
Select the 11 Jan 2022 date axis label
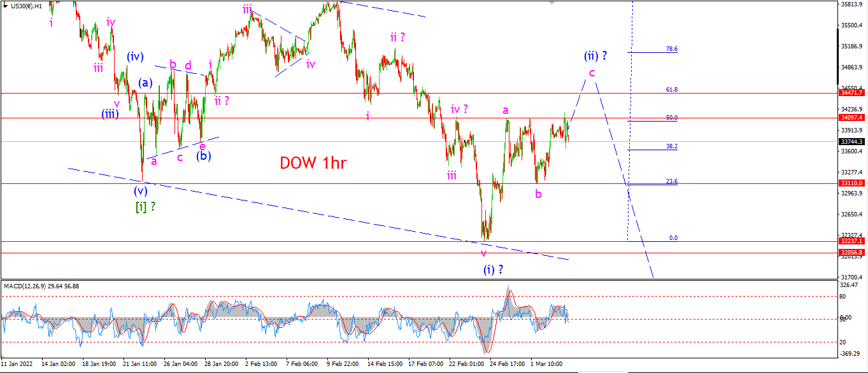tap(17, 364)
